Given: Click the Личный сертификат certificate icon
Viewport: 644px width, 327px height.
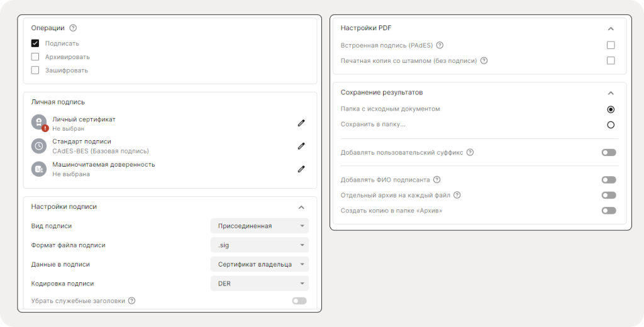Looking at the screenshot, I should (x=39, y=123).
